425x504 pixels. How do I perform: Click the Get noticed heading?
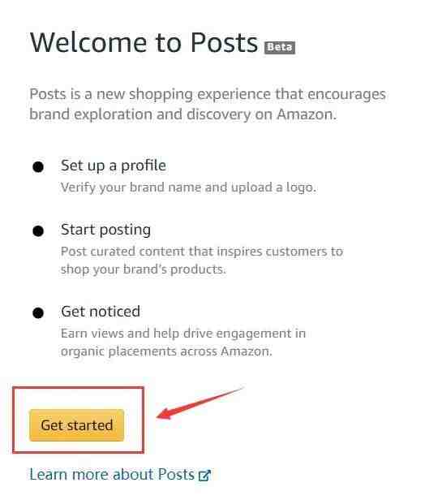point(101,312)
